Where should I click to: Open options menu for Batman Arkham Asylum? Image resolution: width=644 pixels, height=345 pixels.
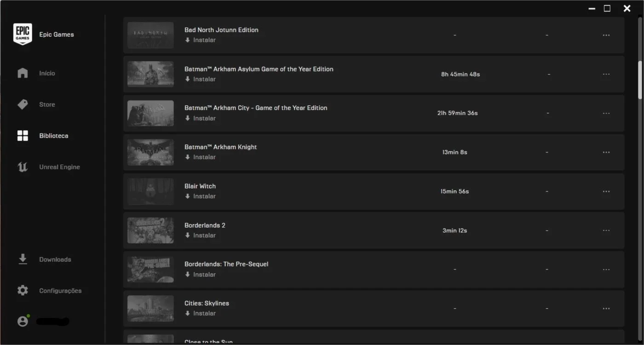(606, 74)
